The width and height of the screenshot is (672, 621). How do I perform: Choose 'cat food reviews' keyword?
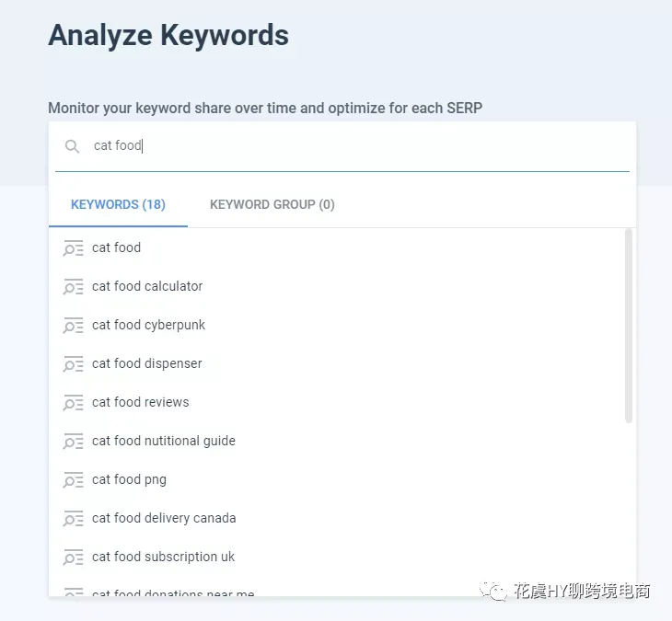(336, 402)
